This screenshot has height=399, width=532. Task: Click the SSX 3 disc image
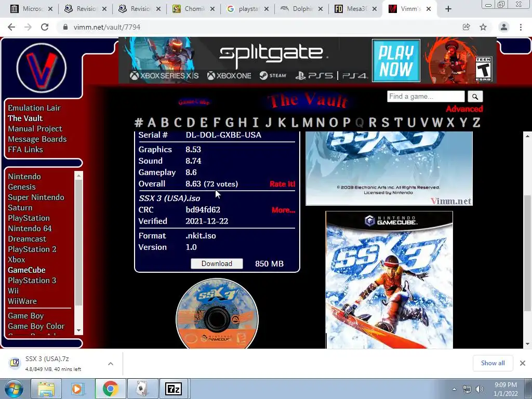pos(217,313)
